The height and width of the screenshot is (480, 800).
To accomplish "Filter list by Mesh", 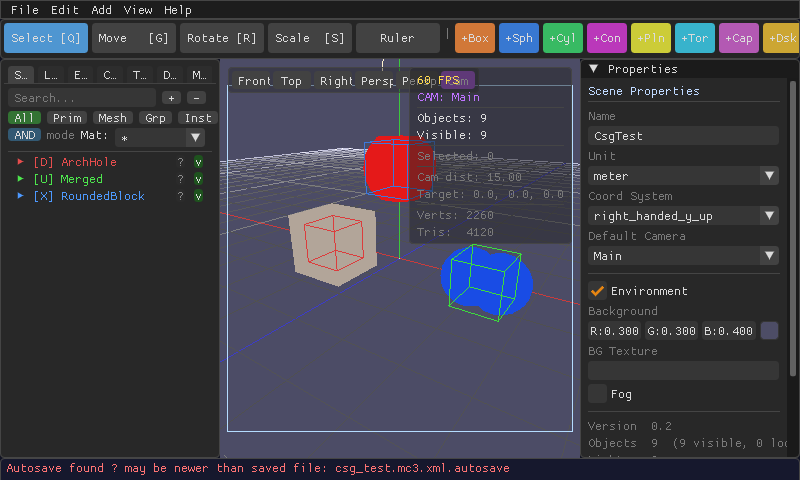I will tap(112, 118).
